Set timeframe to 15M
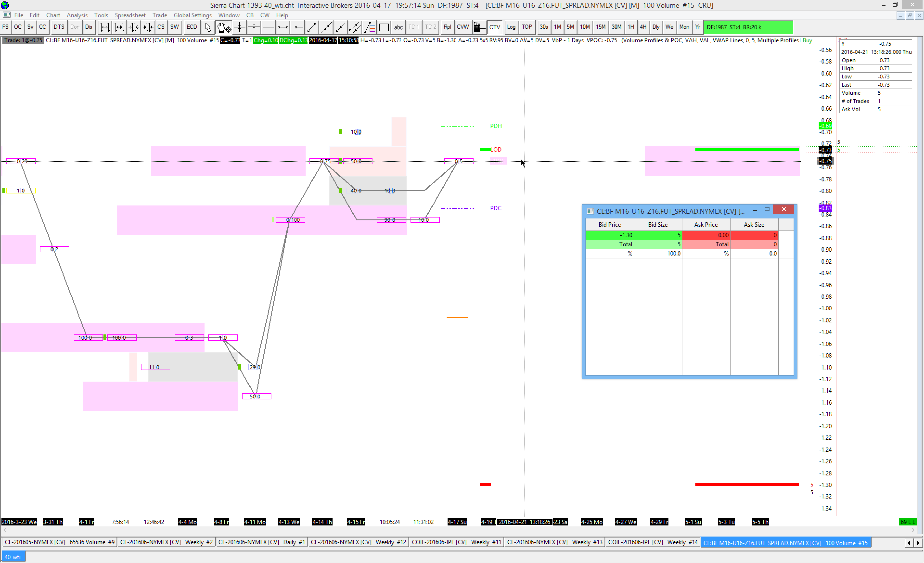 [x=600, y=27]
